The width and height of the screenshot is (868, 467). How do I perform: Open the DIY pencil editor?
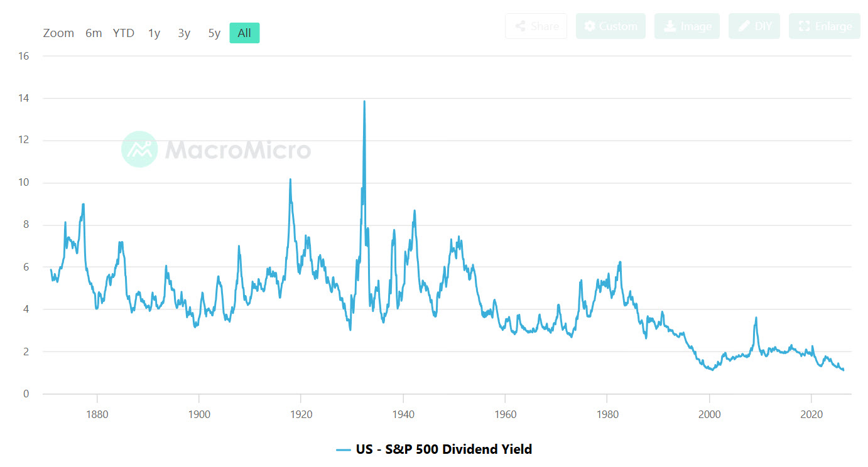pyautogui.click(x=754, y=26)
